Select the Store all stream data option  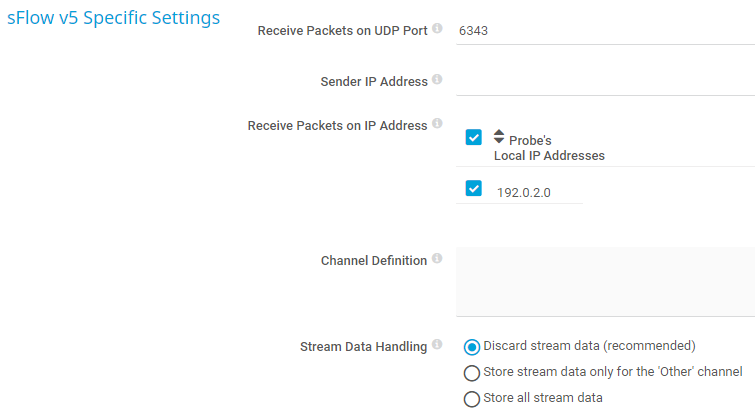[x=472, y=399]
